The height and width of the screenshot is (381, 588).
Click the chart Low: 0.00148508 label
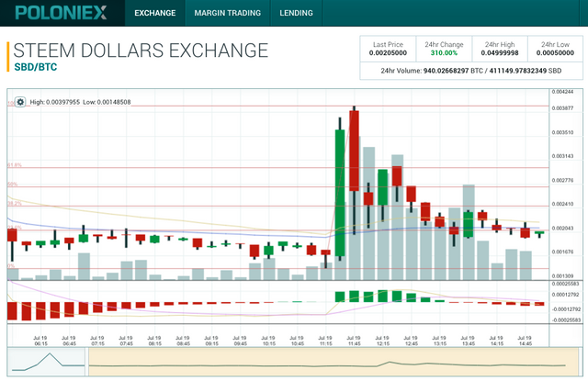coord(107,102)
